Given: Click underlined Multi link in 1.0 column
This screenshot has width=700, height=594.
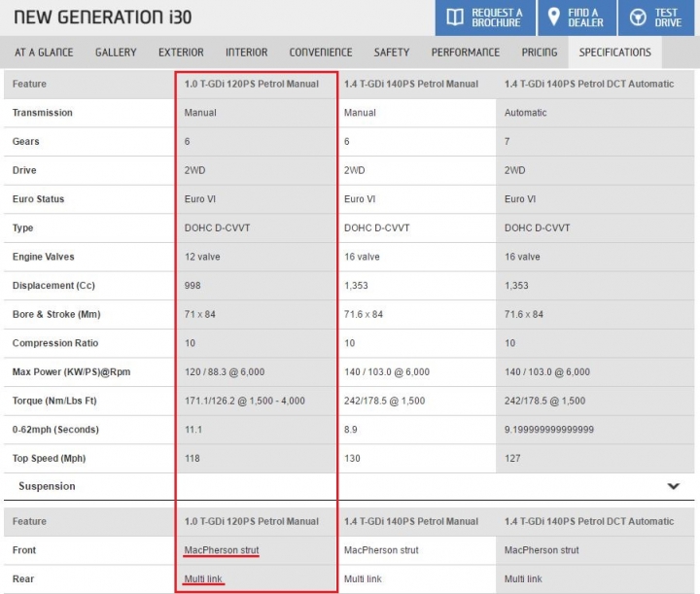Looking at the screenshot, I should [x=203, y=578].
